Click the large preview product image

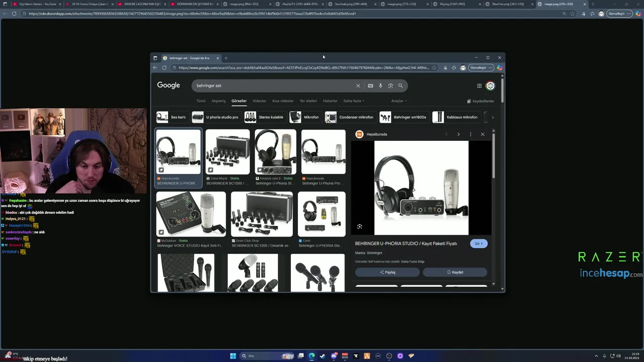(x=421, y=188)
